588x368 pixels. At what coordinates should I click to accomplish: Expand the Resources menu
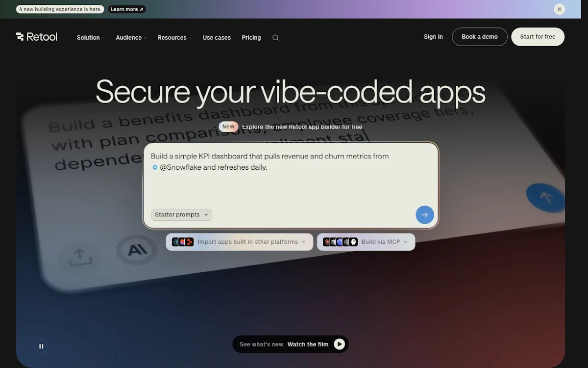(x=174, y=38)
